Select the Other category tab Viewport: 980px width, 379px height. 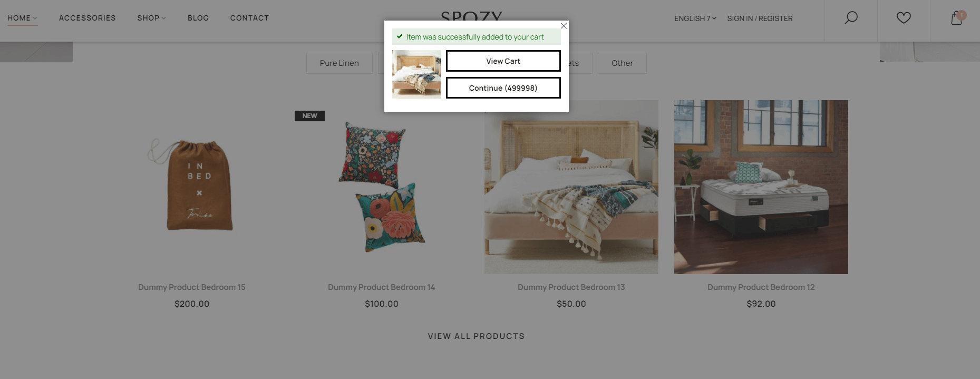622,63
